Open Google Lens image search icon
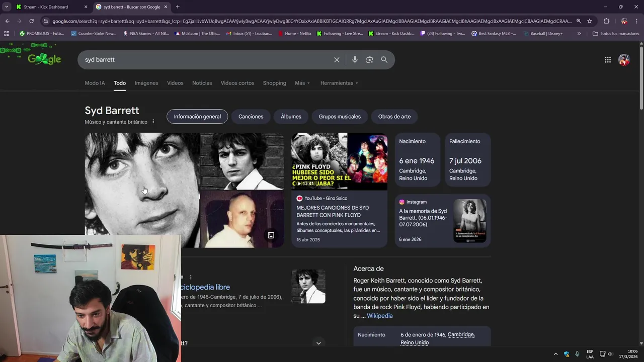 pos(370,60)
